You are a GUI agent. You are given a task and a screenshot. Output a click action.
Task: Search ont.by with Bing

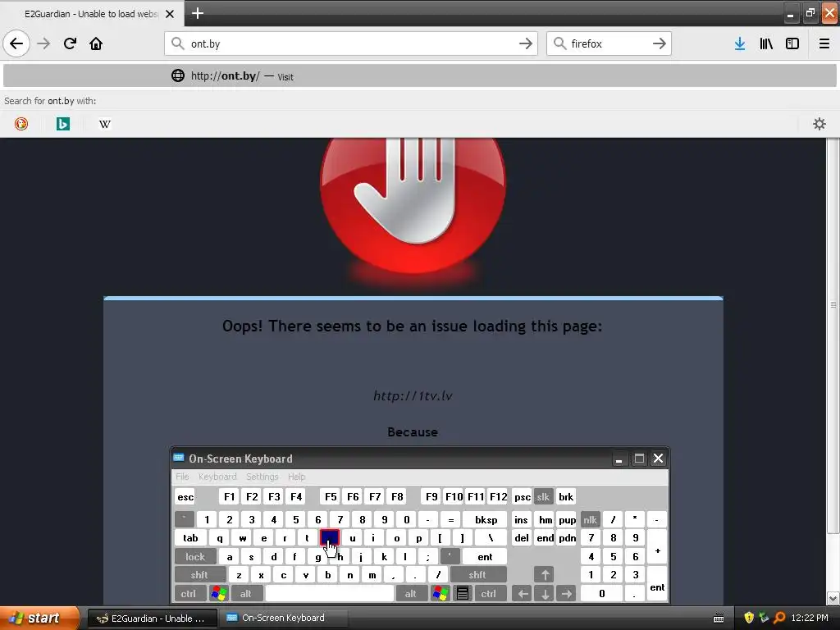click(62, 124)
